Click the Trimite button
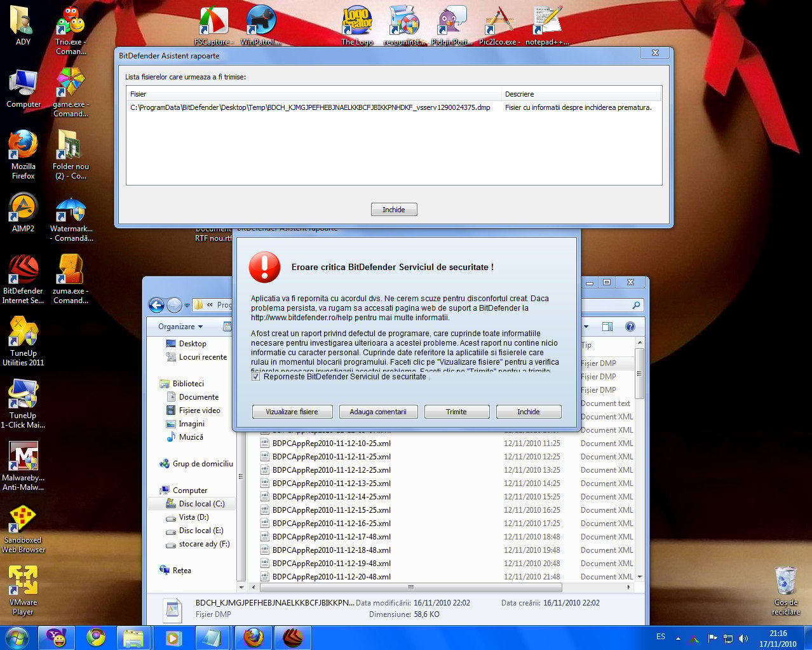The height and width of the screenshot is (650, 812). pyautogui.click(x=456, y=412)
